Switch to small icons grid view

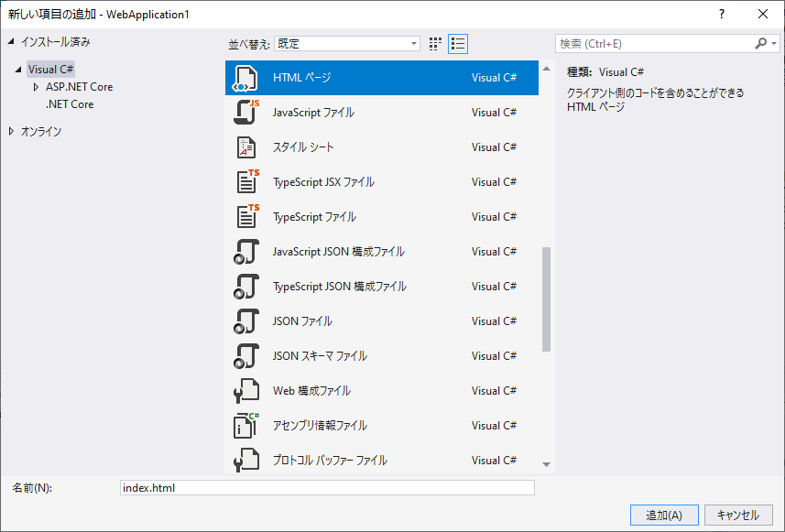(435, 44)
